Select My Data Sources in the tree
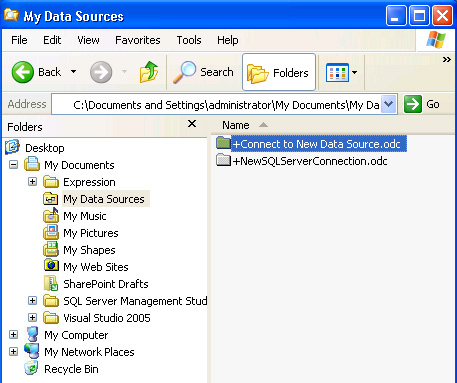The height and width of the screenshot is (383, 457). (x=104, y=199)
